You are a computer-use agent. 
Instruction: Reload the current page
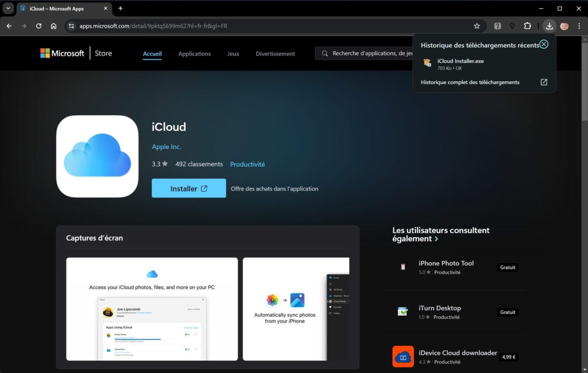click(x=38, y=26)
